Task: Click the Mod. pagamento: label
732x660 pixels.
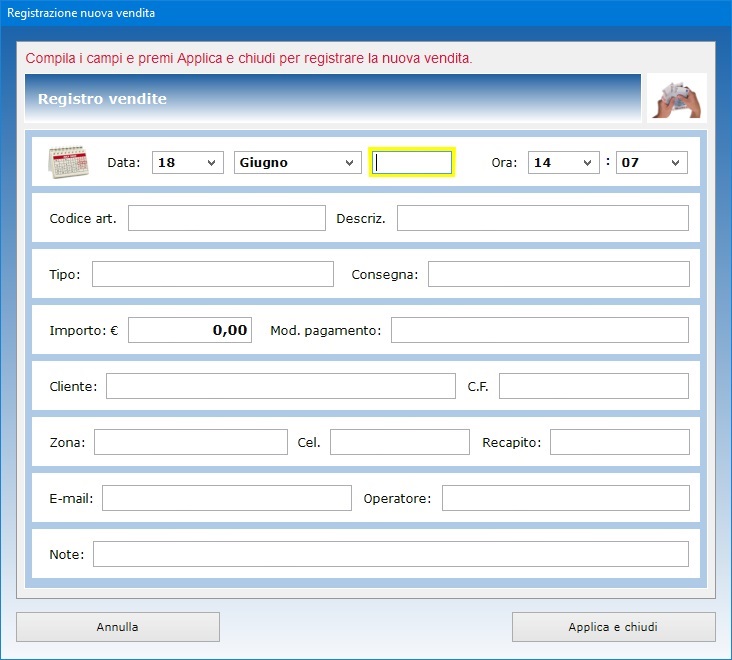Action: pyautogui.click(x=326, y=331)
